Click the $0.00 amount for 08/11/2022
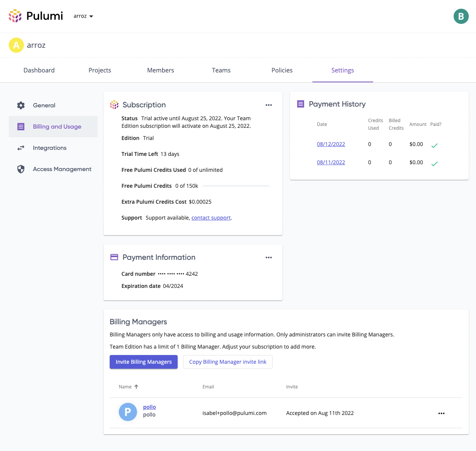This screenshot has height=451, width=476. coord(416,162)
